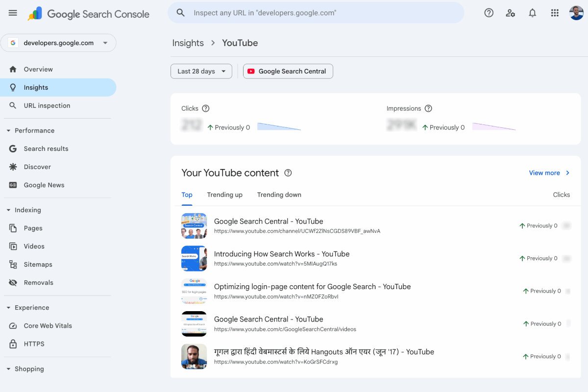Collapse the Performance section in the sidebar
The height and width of the screenshot is (392, 588).
34,130
